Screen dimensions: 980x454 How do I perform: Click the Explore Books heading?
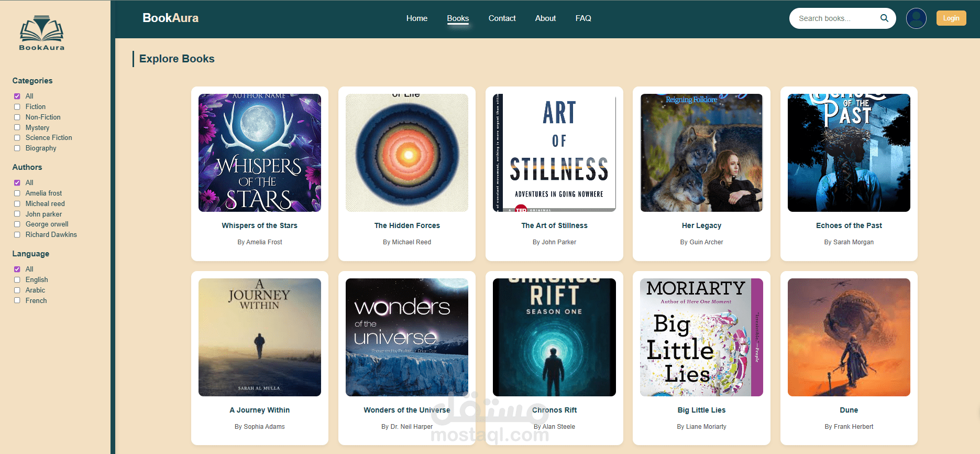tap(177, 59)
